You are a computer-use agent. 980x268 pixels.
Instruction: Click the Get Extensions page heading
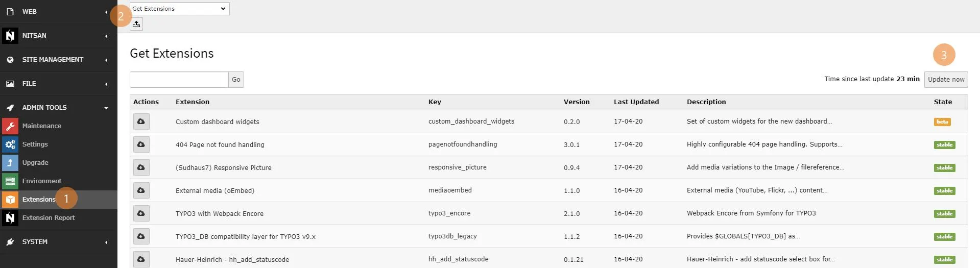[x=172, y=54]
